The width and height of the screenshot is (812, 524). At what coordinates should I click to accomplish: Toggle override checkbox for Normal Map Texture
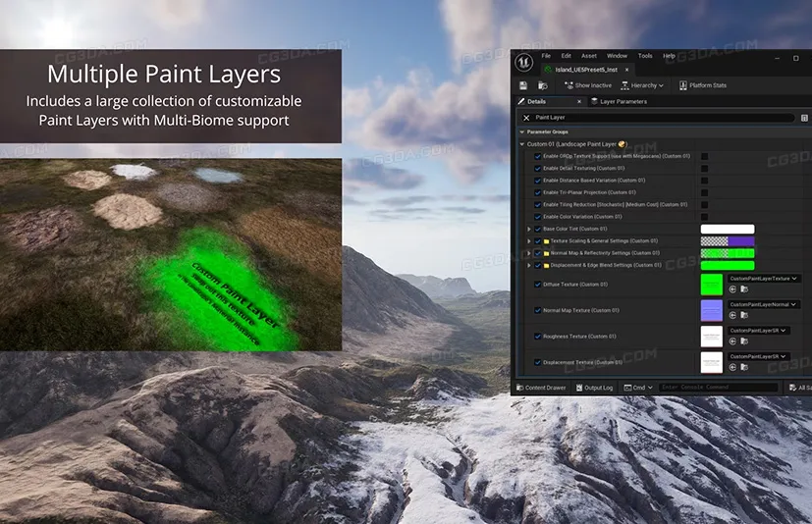tap(537, 311)
